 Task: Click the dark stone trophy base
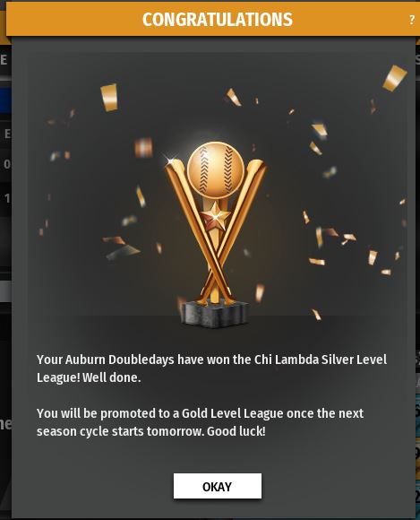point(215,314)
